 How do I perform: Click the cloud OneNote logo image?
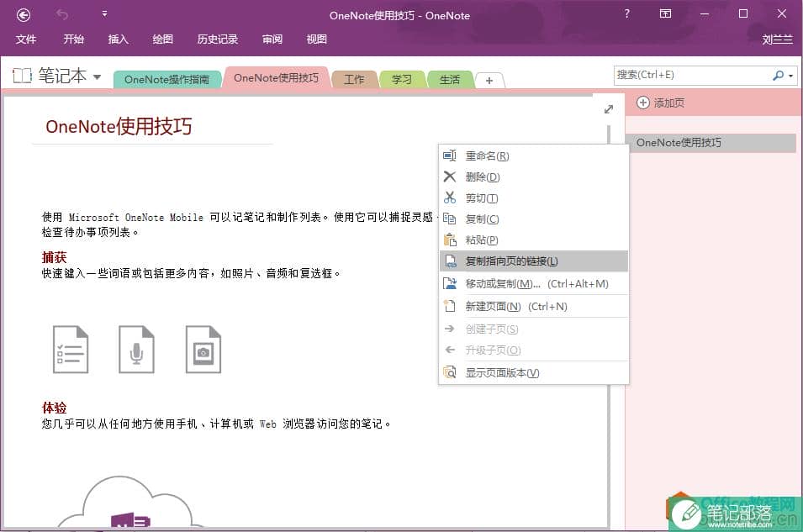132,503
